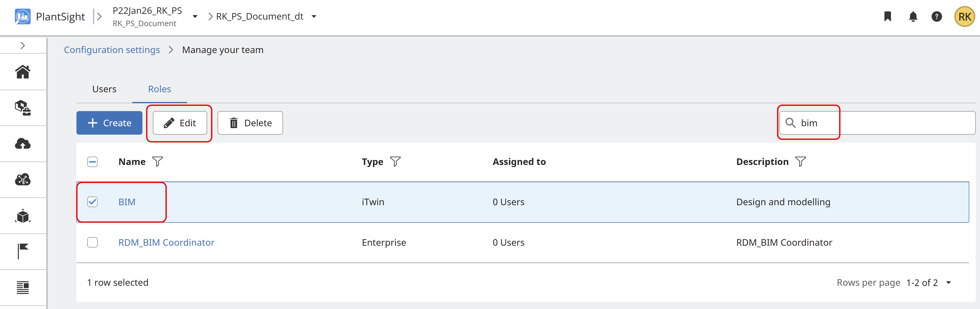
Task: Expand the rows per page dropdown
Action: 948,283
